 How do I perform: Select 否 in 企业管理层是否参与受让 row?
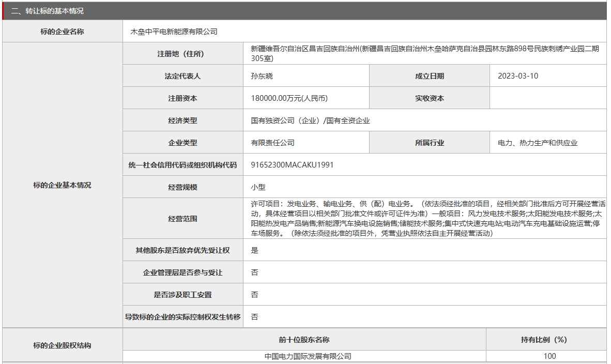[x=254, y=272]
